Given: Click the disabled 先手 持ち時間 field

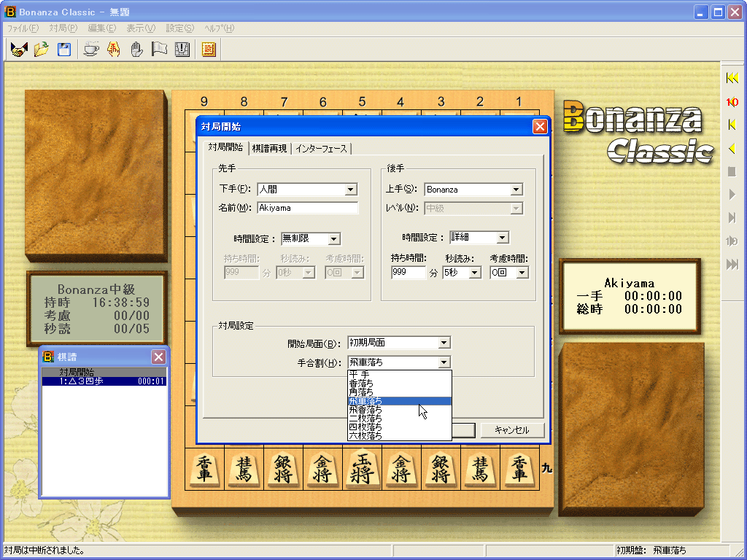Looking at the screenshot, I should click(241, 273).
